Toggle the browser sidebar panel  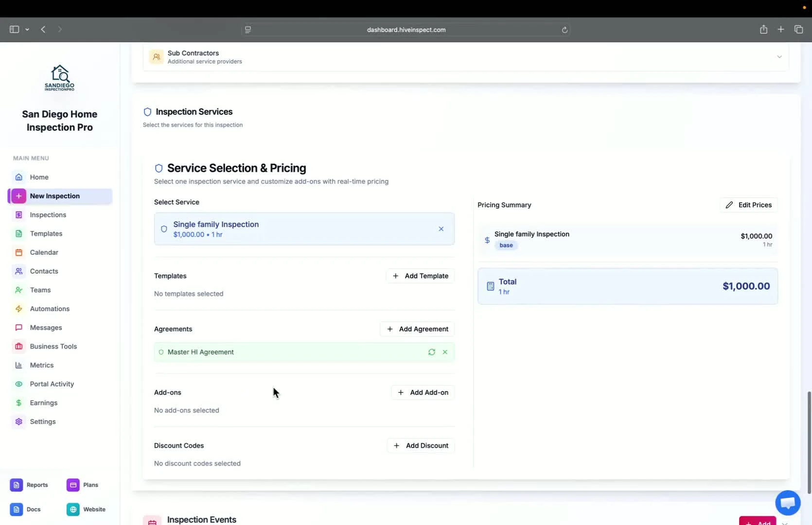(14, 30)
